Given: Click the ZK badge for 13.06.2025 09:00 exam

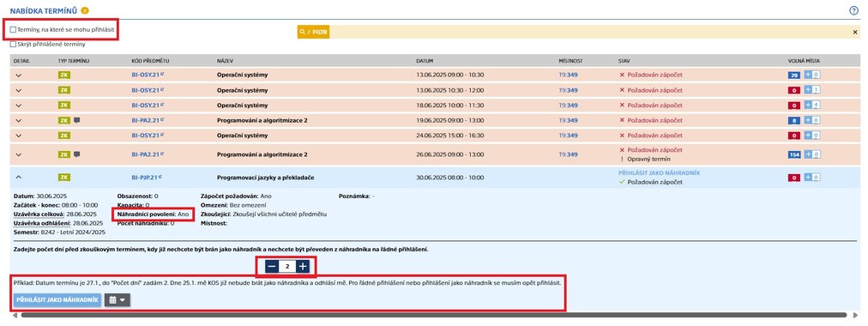Looking at the screenshot, I should pos(63,75).
